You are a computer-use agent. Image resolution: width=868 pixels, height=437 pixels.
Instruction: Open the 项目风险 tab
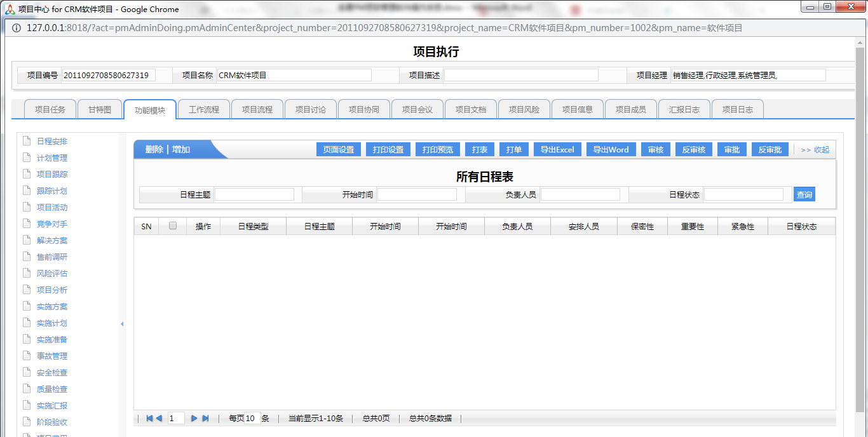coord(524,109)
